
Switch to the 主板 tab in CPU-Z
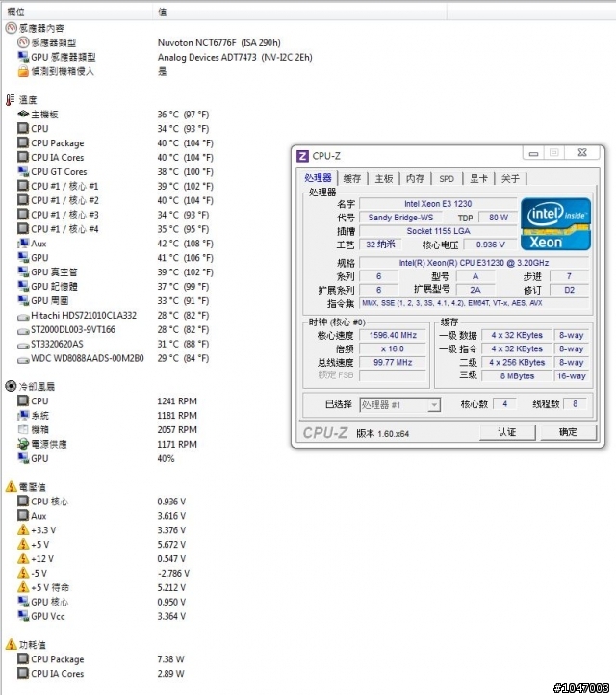point(384,178)
